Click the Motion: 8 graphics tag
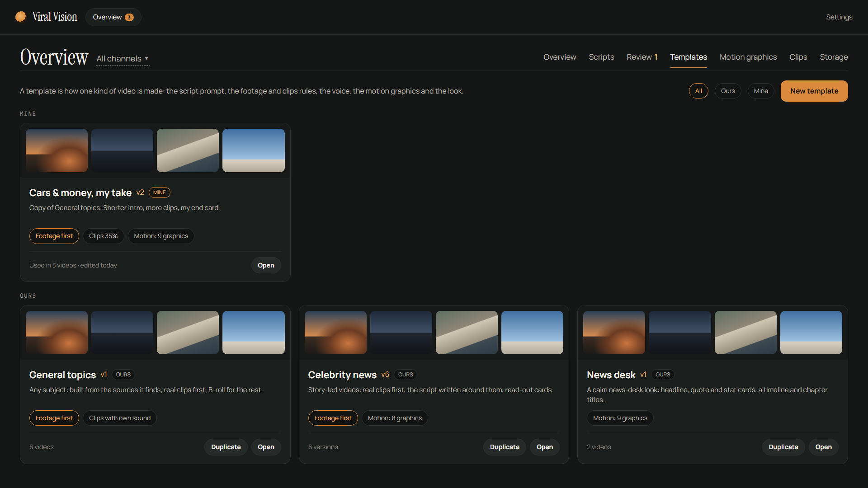 395,418
